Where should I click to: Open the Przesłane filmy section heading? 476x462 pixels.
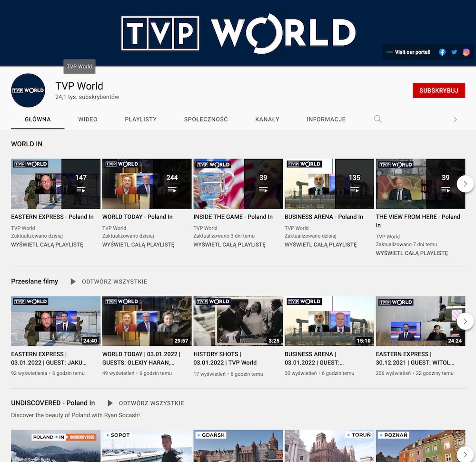tap(35, 281)
